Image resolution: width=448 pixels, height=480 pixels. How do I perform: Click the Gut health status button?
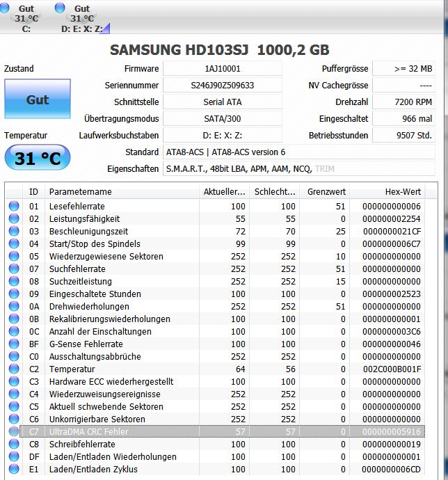tap(38, 99)
